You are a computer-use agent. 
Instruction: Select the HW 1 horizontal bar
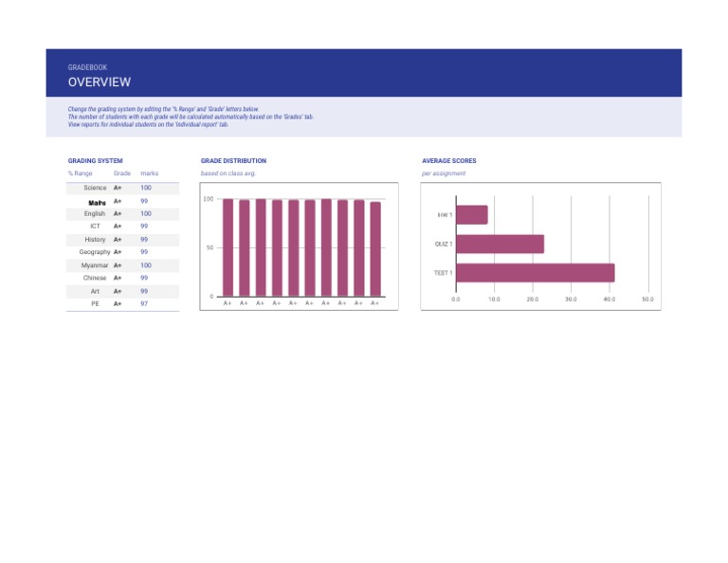472,215
